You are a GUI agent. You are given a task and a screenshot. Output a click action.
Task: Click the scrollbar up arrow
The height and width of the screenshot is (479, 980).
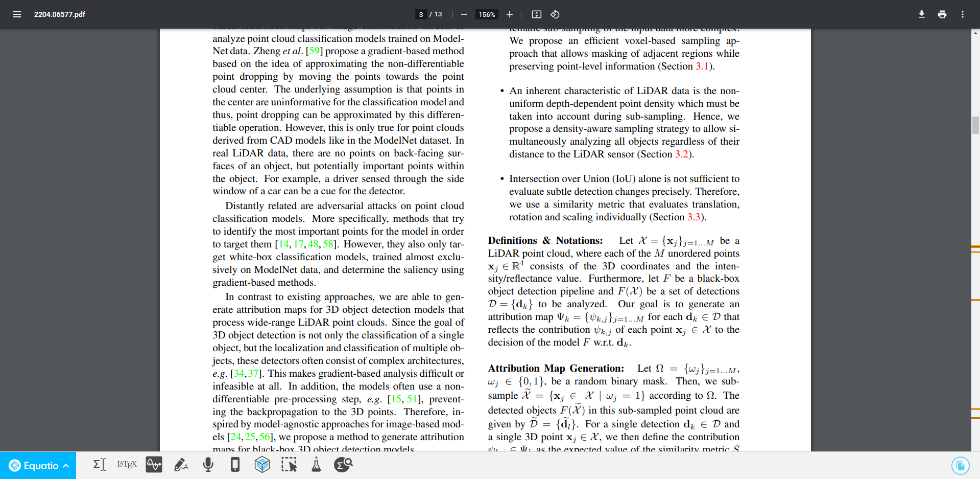pyautogui.click(x=975, y=33)
